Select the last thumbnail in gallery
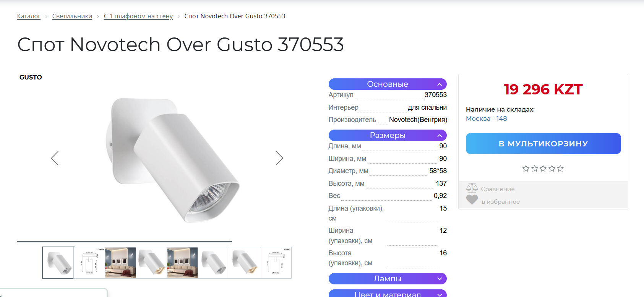The image size is (644, 297). (x=276, y=263)
